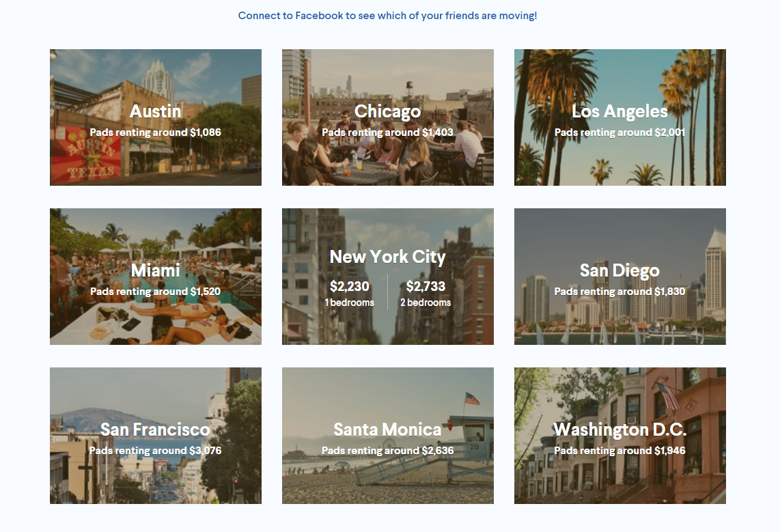Click the 'Pads renting around $1,946' text

coord(619,451)
